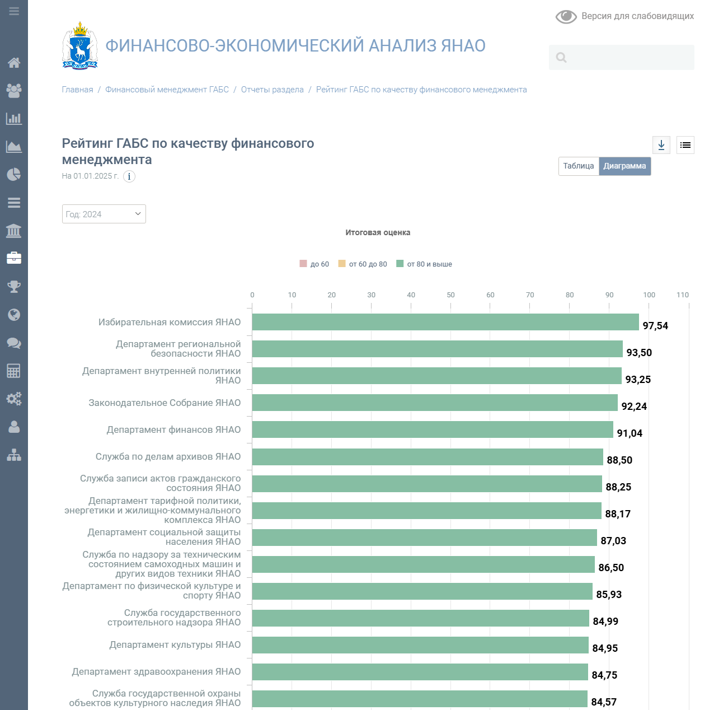Image resolution: width=728 pixels, height=710 pixels.
Task: Click the green 'от 80 и выше' legend swatch
Action: tap(400, 264)
